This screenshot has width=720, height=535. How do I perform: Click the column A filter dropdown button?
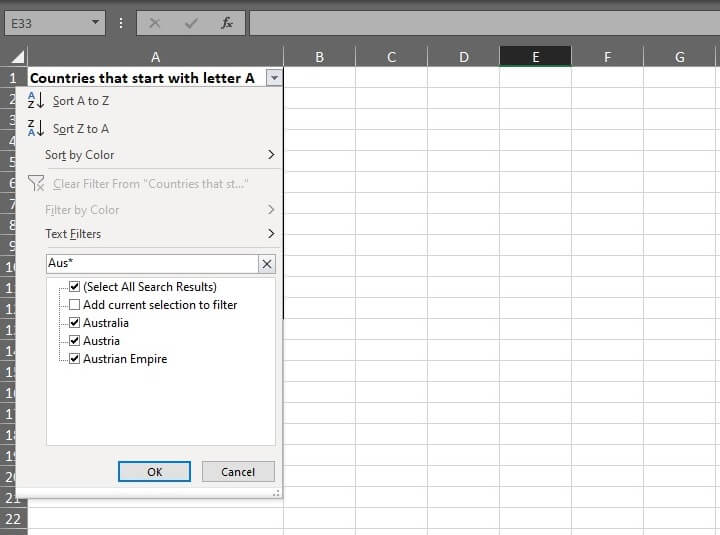(274, 77)
